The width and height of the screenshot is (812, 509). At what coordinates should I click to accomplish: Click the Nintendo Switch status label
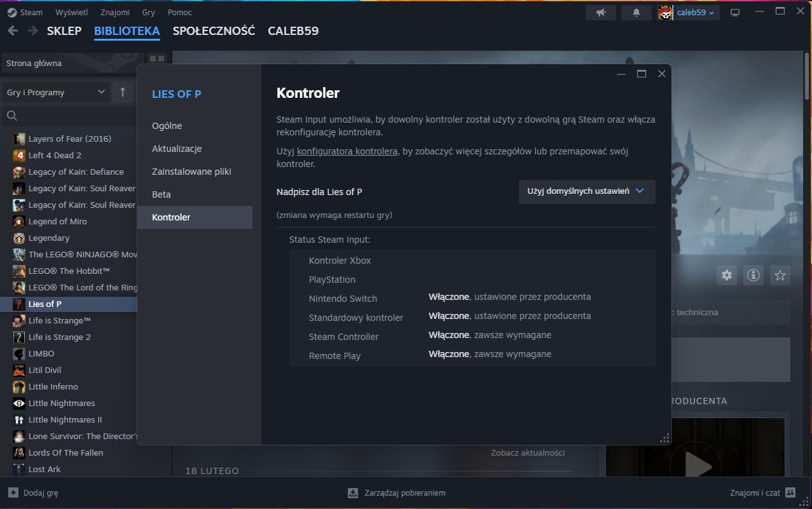(x=343, y=299)
